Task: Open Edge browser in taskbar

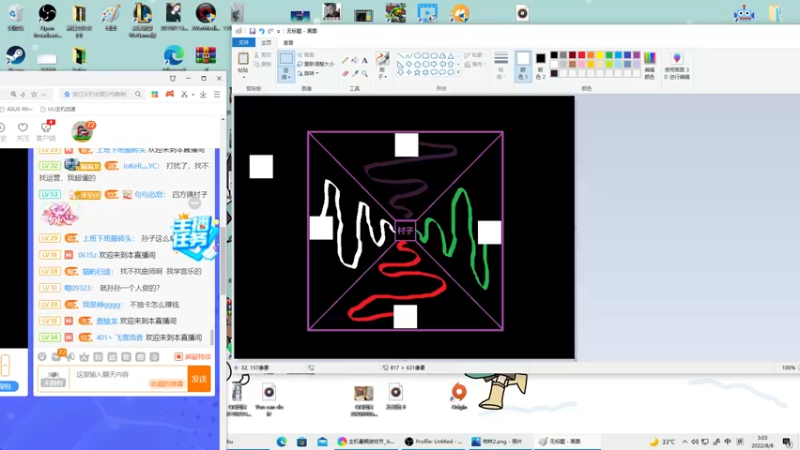Action: 281,441
